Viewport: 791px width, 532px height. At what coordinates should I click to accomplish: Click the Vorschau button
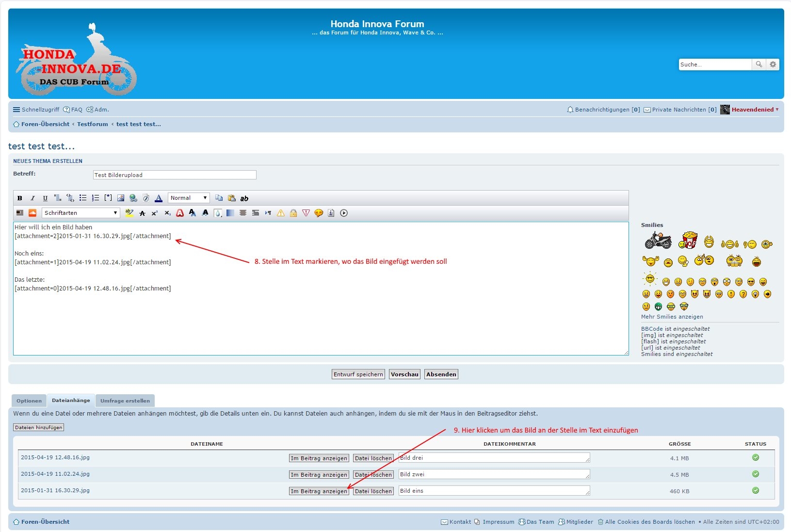click(x=404, y=374)
